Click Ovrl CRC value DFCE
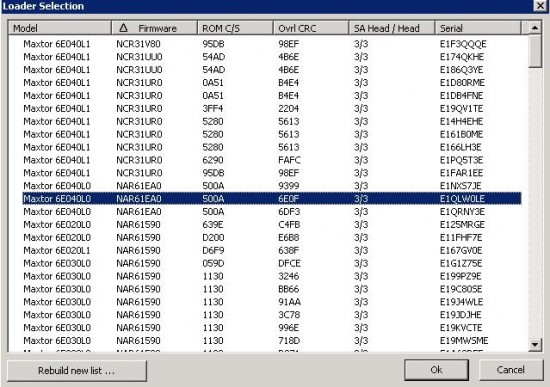This screenshot has width=550, height=387. 289,263
